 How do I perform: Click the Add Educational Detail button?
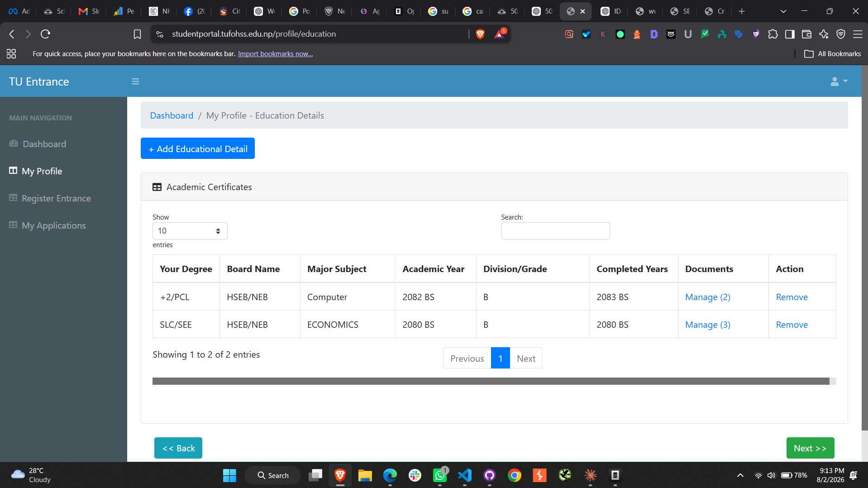198,148
